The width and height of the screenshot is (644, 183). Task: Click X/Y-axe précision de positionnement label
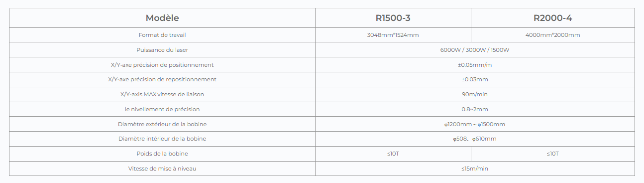coord(162,65)
